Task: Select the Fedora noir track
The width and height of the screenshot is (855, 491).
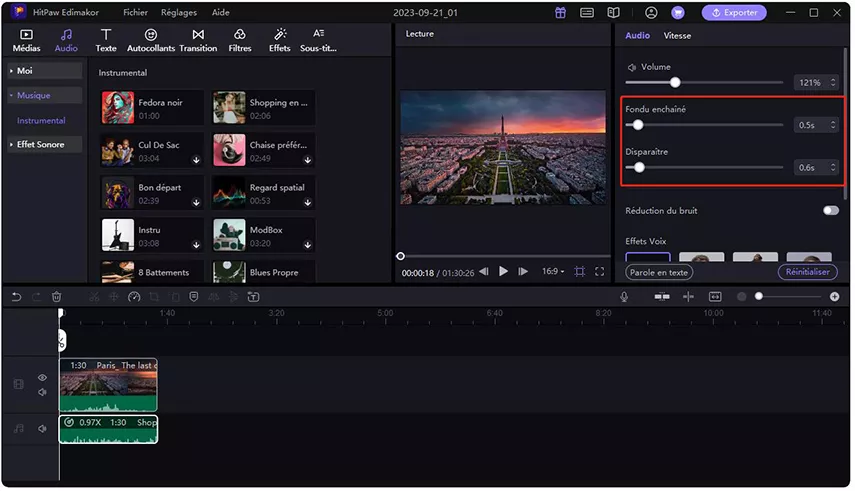Action: tap(152, 108)
